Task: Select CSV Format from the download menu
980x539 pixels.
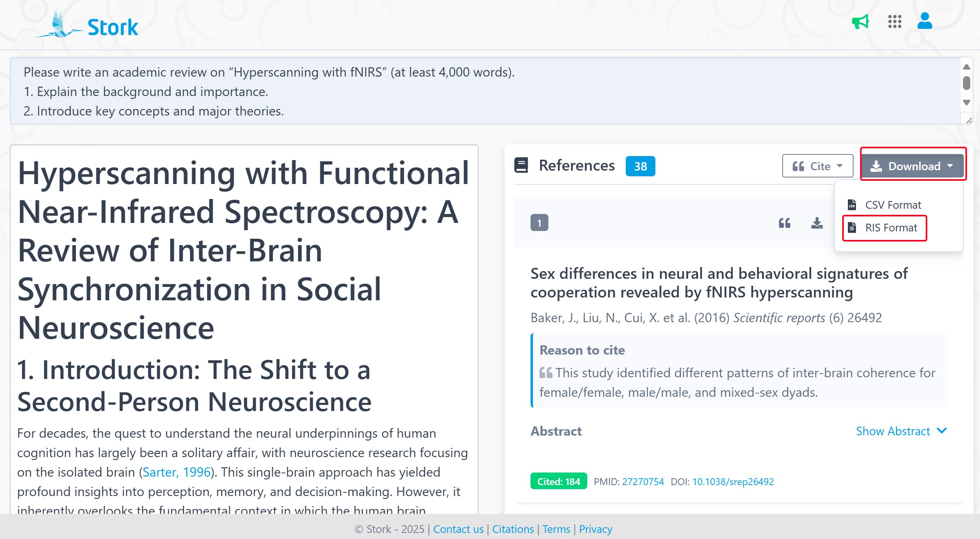Action: (x=893, y=205)
